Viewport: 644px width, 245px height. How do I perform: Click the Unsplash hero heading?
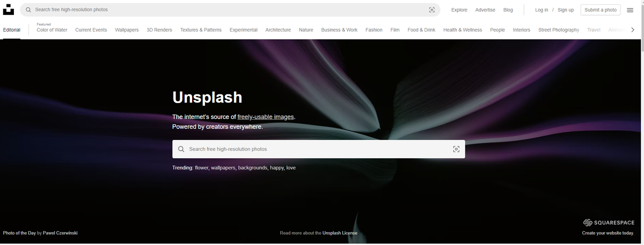(207, 97)
